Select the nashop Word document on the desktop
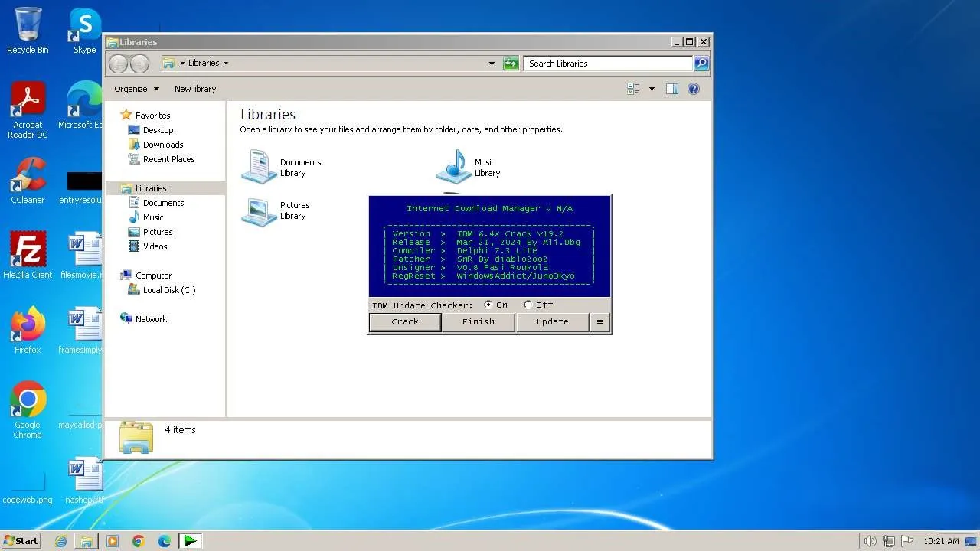The width and height of the screenshot is (980, 551). pos(84,481)
